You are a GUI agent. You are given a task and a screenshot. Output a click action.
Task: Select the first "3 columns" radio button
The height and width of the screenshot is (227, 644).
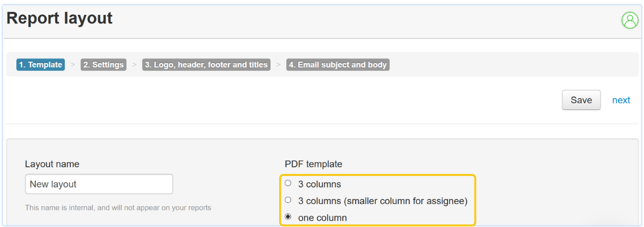[288, 183]
